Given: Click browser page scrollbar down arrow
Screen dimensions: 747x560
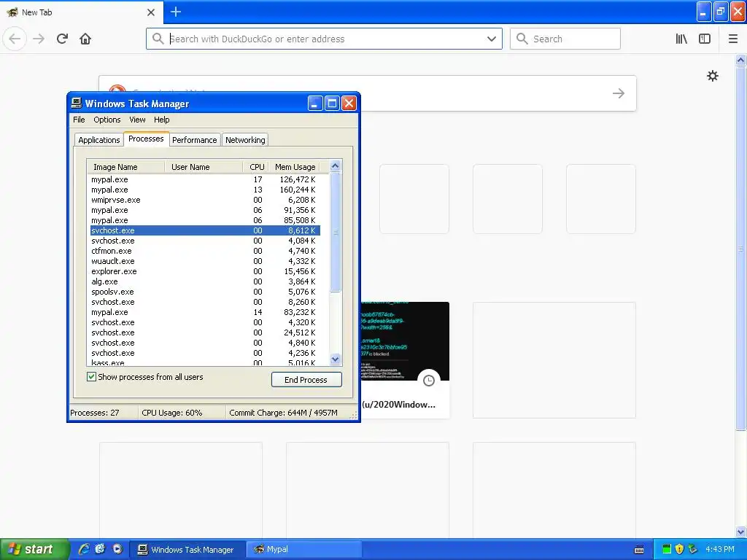Looking at the screenshot, I should pyautogui.click(x=740, y=532).
